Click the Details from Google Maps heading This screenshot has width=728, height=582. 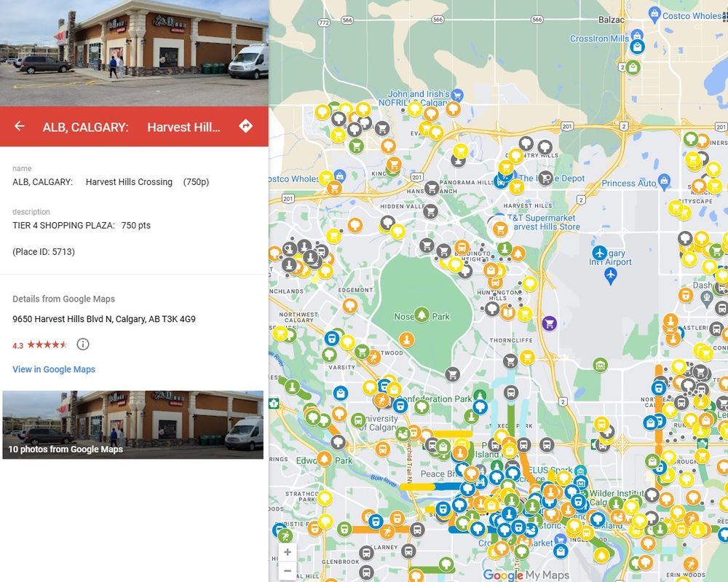coord(63,299)
